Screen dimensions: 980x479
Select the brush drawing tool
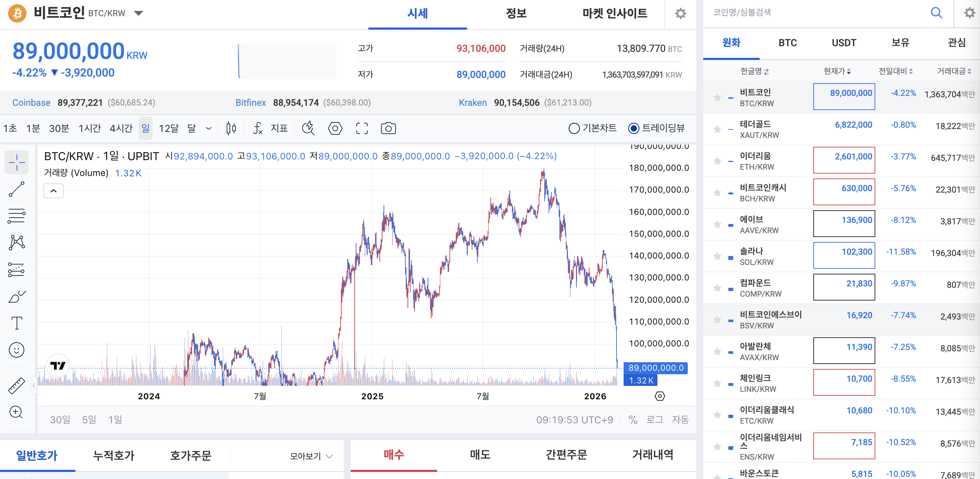(17, 296)
